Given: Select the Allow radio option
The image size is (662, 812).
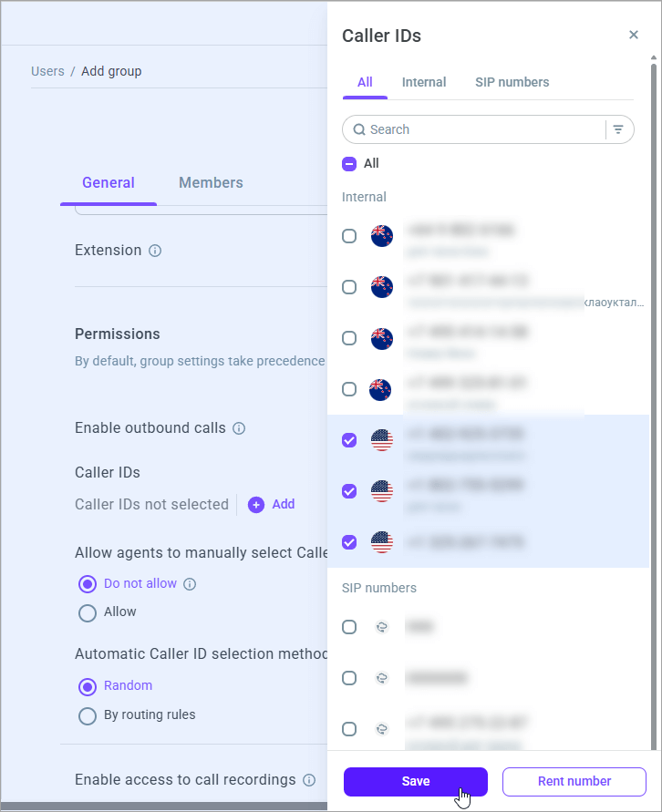Looking at the screenshot, I should [x=88, y=612].
